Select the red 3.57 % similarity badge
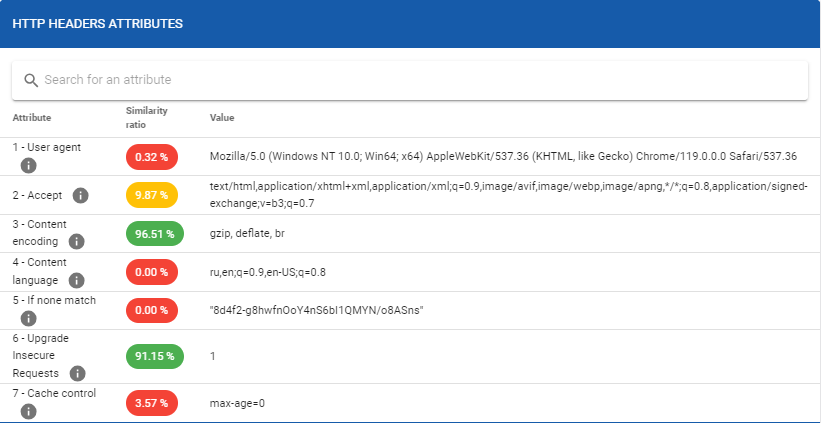This screenshot has width=821, height=423. pos(152,403)
